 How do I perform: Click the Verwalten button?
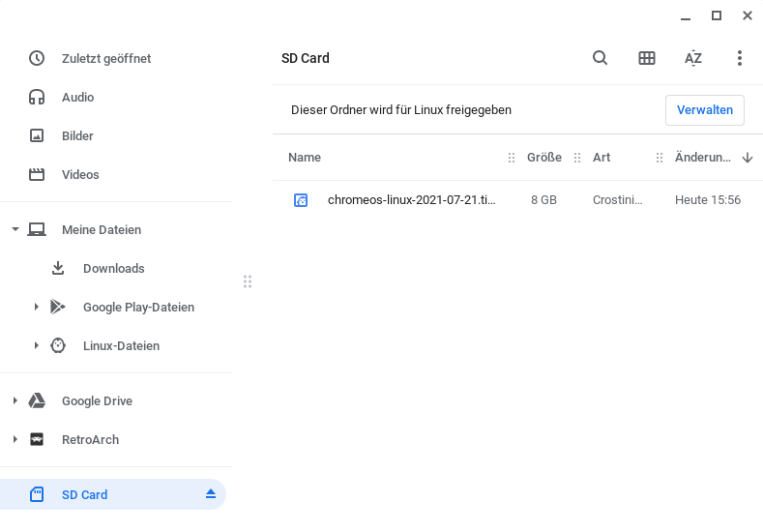[x=705, y=110]
